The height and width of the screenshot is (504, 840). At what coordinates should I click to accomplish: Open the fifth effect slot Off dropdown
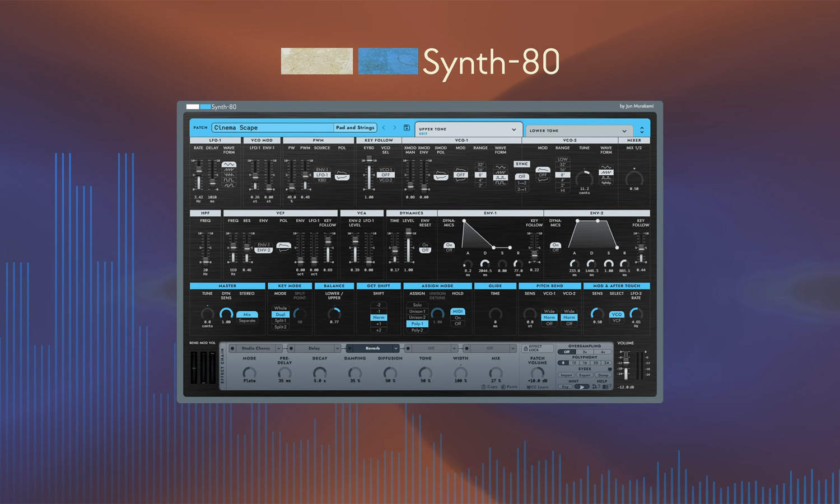(x=512, y=348)
